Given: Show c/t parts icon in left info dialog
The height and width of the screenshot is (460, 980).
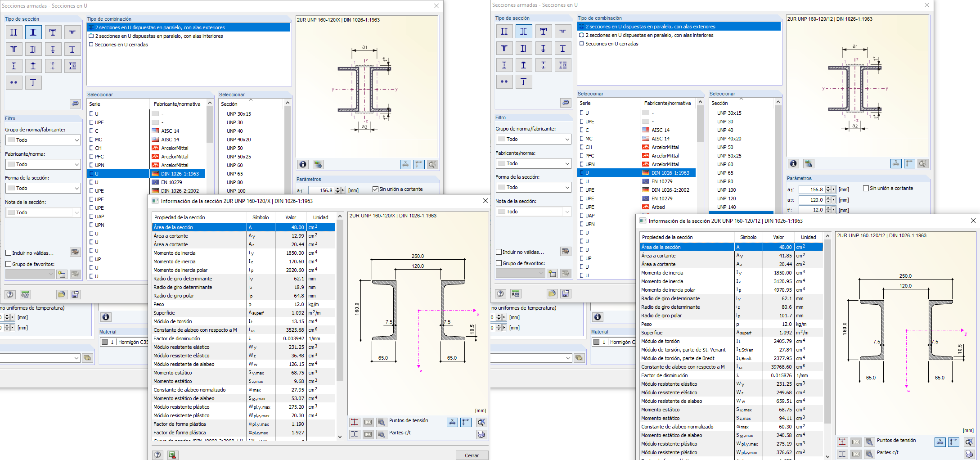Looking at the screenshot, I should click(355, 434).
